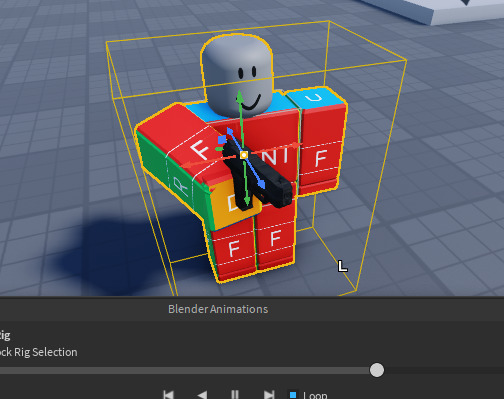Click the animation timeline slider thumb
The width and height of the screenshot is (504, 399).
377,370
